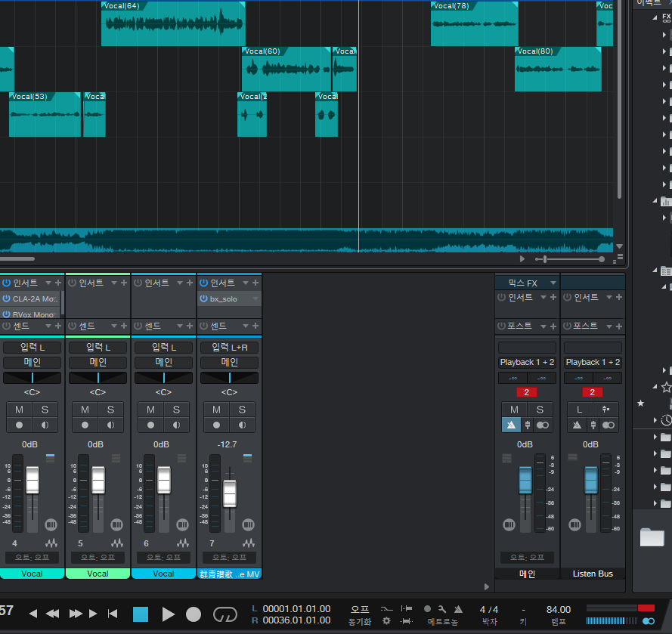The height and width of the screenshot is (634, 672).
Task: Enable input monitoring on channel 7
Action: (x=242, y=425)
